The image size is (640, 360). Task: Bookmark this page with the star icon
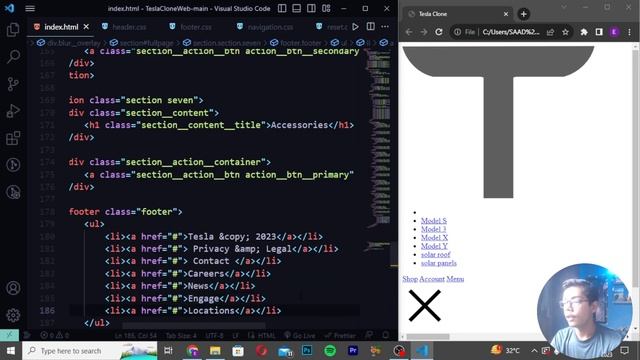tap(565, 32)
